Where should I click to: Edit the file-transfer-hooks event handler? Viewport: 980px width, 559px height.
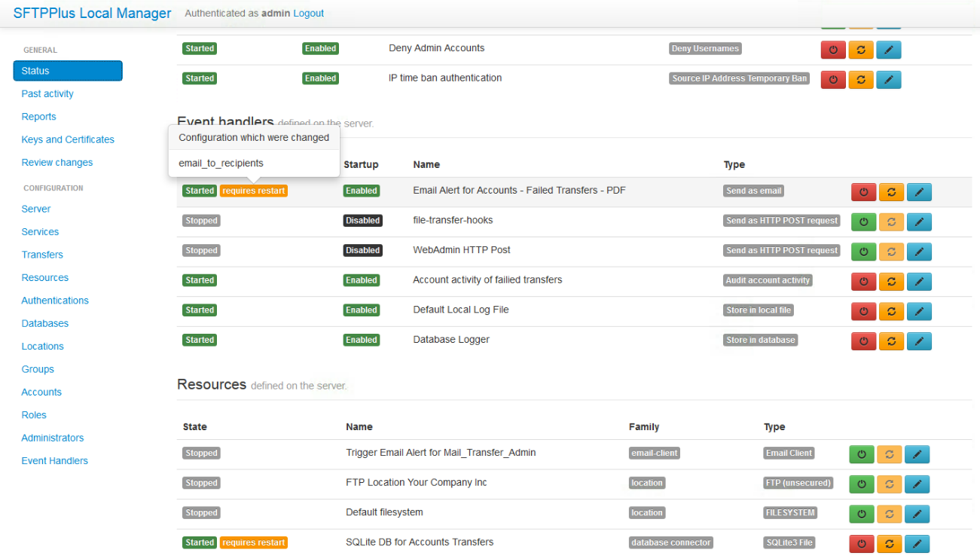(918, 222)
